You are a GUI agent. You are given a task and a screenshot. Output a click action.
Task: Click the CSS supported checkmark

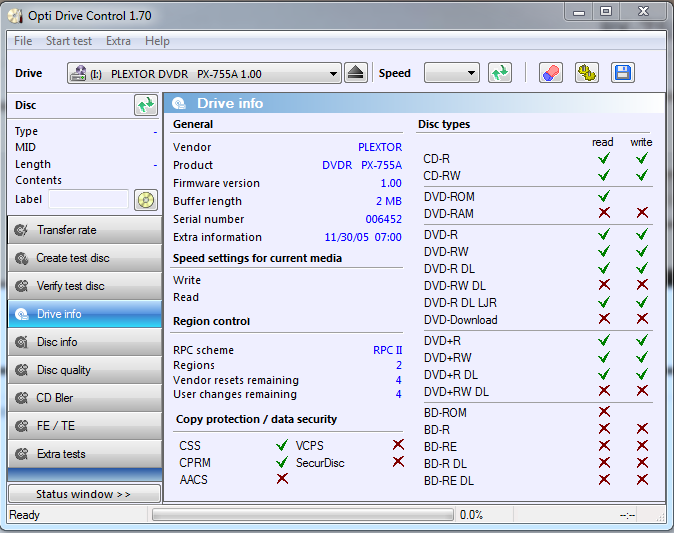[282, 445]
